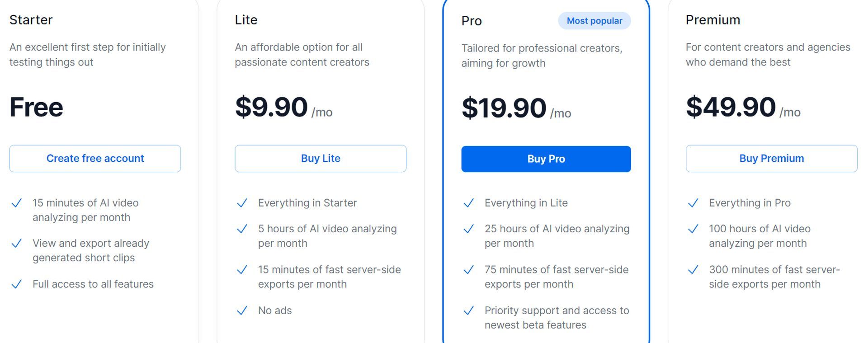This screenshot has height=343, width=868.
Task: Click checkmark next to View and export clips
Action: [x=16, y=244]
